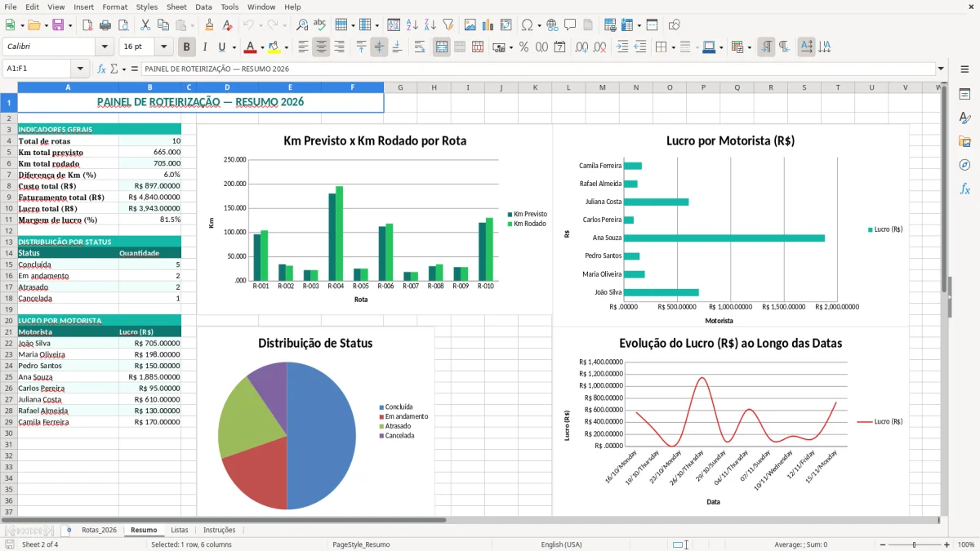Click PageStyle_Resumo in status bar
Image resolution: width=980 pixels, height=551 pixels.
tap(361, 544)
